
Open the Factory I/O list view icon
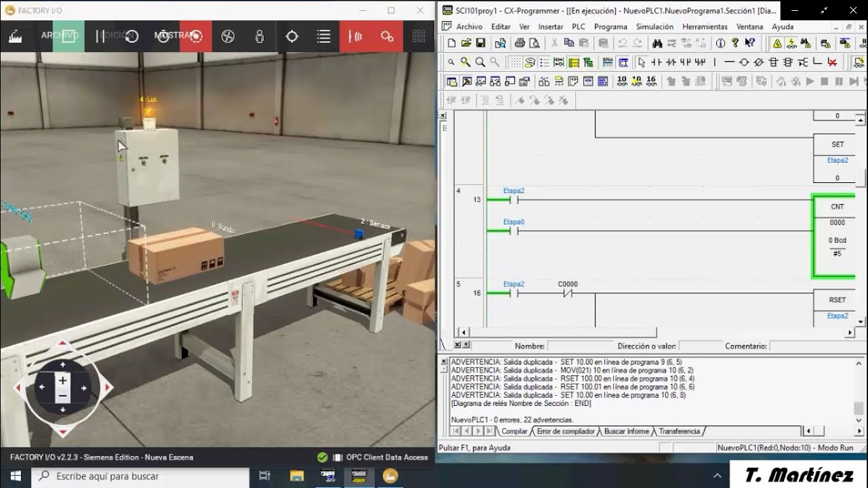point(324,37)
